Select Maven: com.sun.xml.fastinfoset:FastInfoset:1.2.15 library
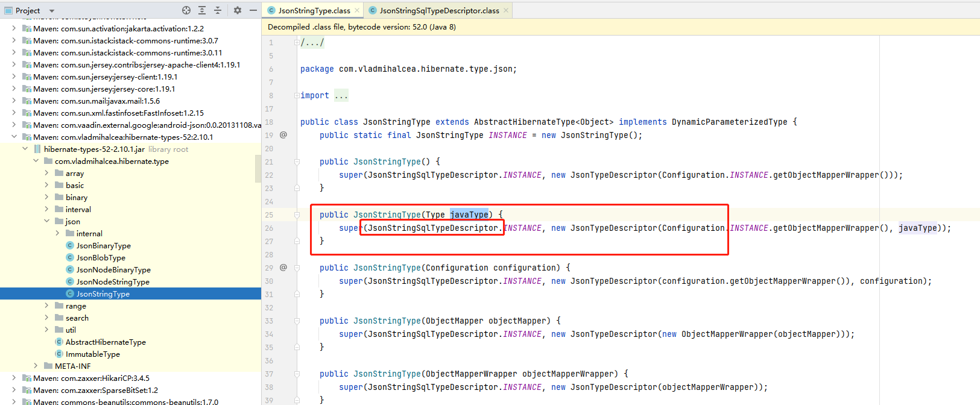 [118, 113]
